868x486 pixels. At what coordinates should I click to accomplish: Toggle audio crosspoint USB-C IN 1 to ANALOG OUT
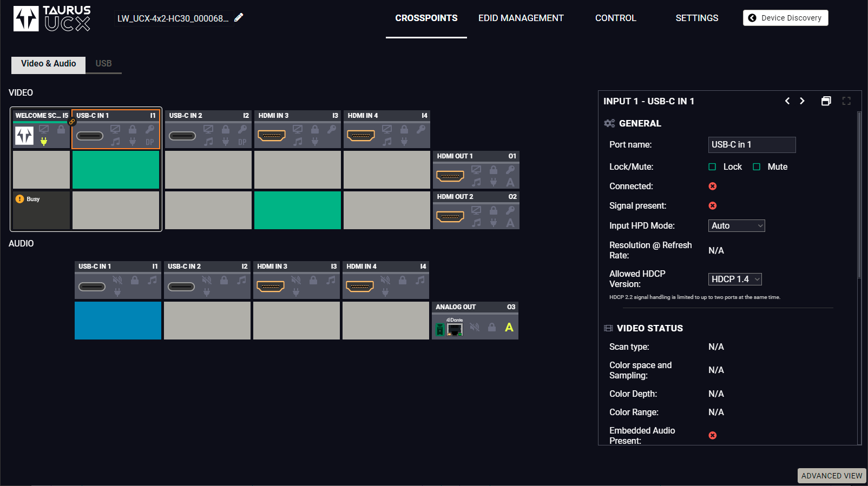click(x=118, y=321)
